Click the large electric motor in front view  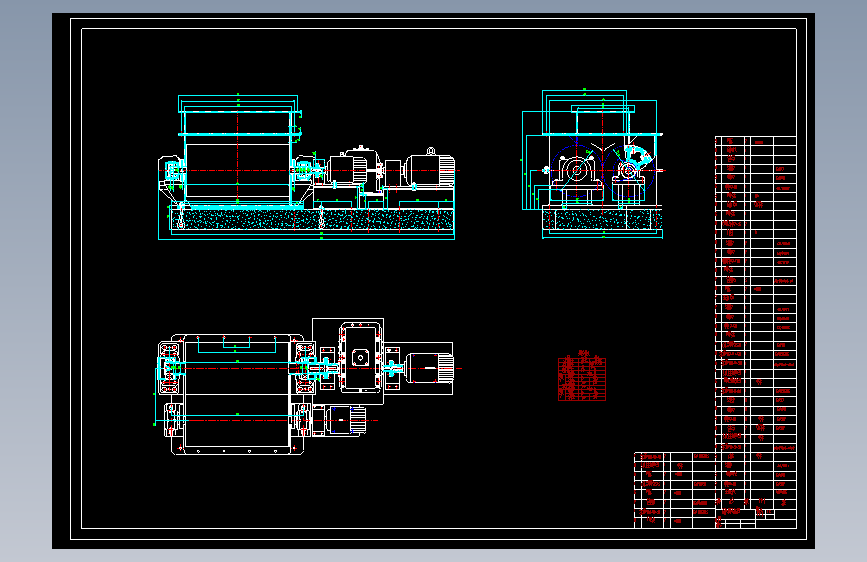click(429, 169)
